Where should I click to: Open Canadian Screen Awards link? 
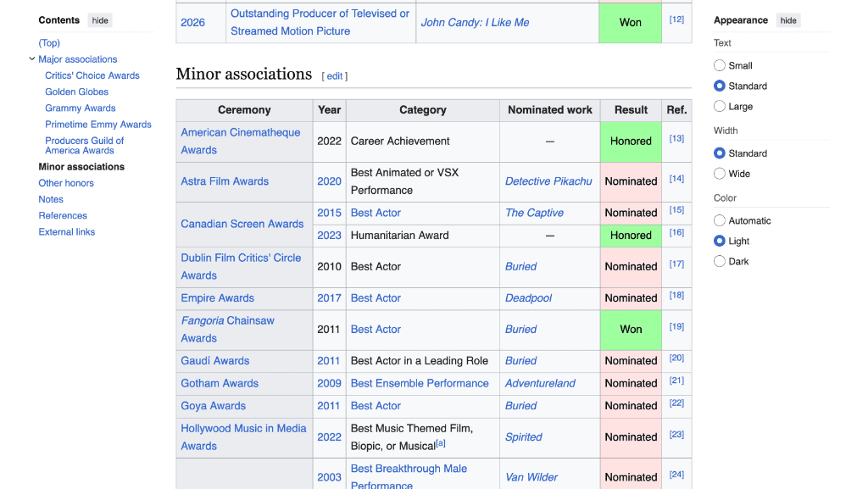click(x=242, y=224)
